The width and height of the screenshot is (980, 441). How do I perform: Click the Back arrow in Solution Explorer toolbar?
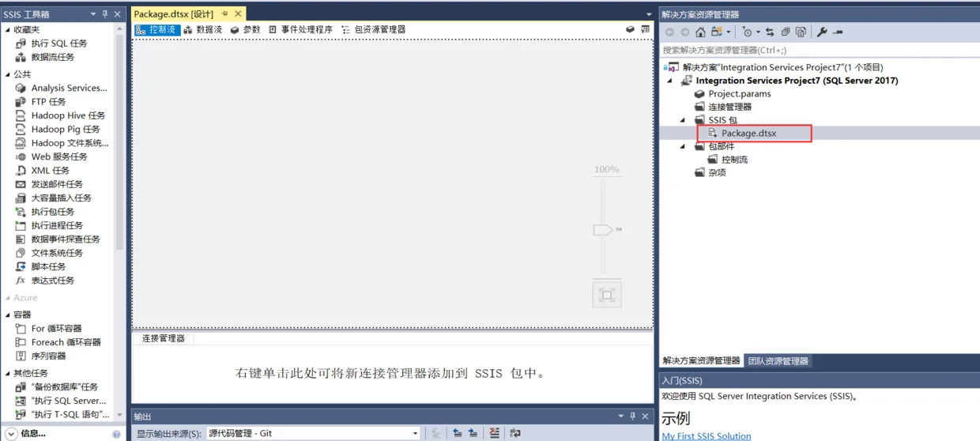670,32
